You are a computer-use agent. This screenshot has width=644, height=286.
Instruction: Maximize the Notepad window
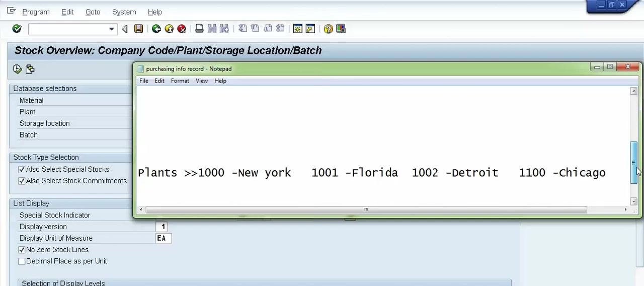click(610, 66)
